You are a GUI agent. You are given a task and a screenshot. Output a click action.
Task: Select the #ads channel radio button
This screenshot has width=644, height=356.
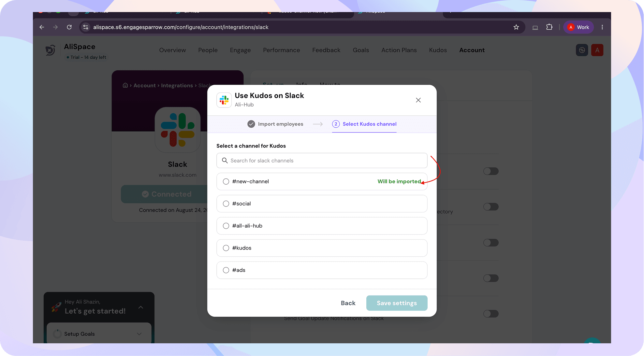coord(226,270)
